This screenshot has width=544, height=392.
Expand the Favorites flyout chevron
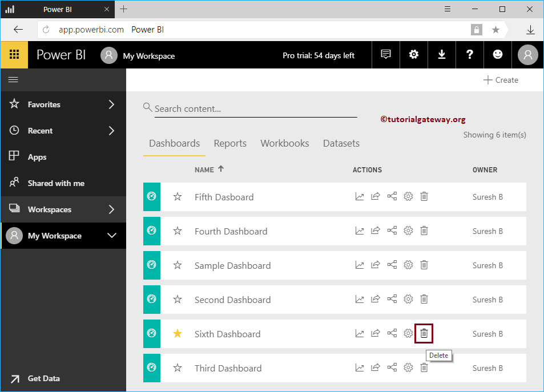(x=111, y=104)
